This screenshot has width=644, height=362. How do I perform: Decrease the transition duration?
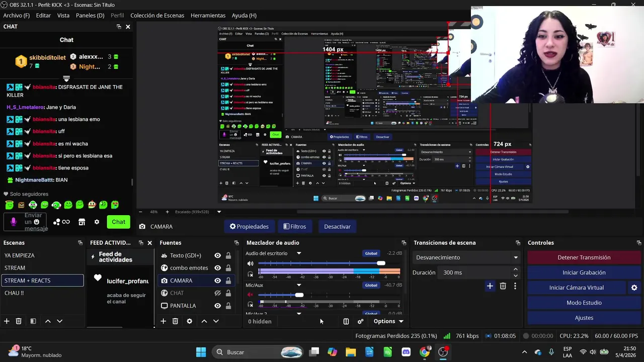[x=515, y=276]
